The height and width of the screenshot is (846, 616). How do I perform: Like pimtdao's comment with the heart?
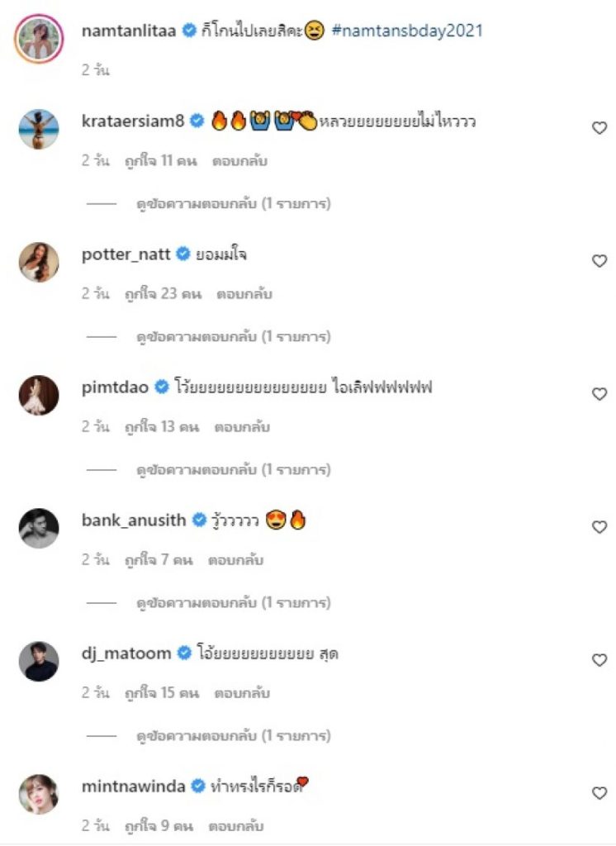pos(599,394)
